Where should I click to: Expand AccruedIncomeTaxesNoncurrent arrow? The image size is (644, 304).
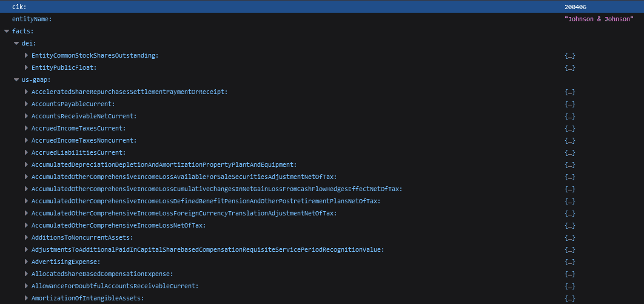(x=26, y=141)
